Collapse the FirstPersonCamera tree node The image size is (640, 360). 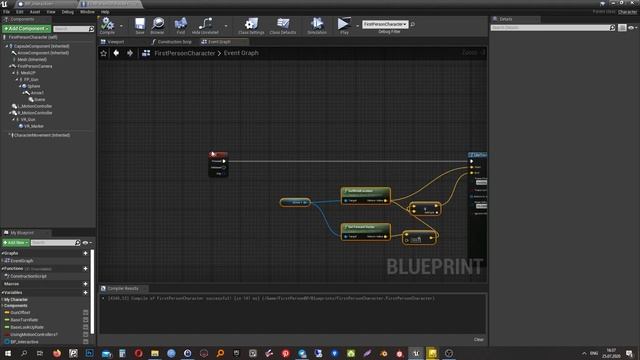click(10, 66)
